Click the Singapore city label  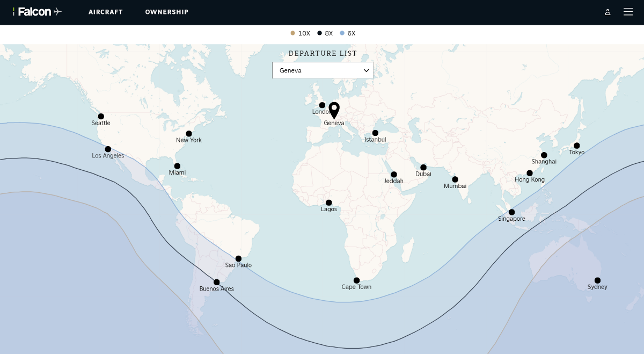pyautogui.click(x=511, y=219)
